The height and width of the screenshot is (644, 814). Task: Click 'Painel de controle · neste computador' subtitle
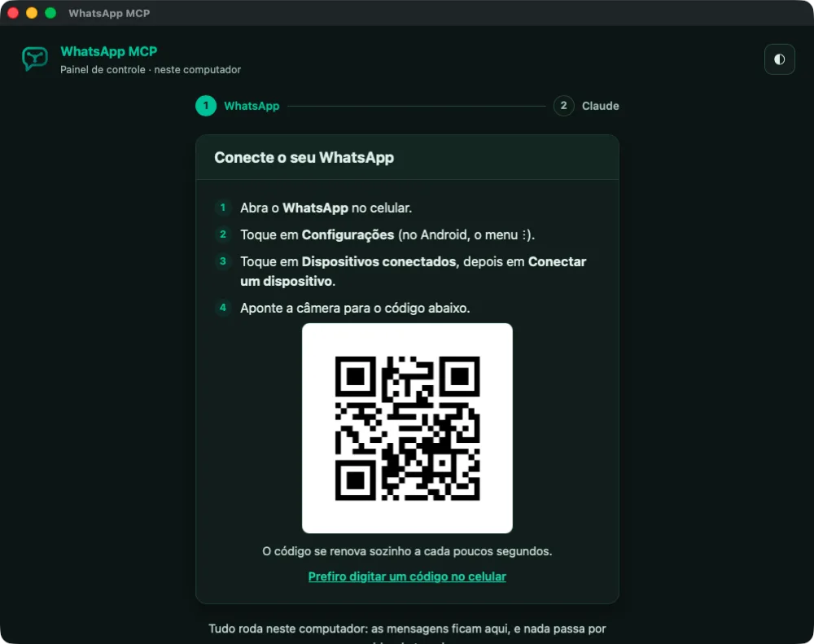[x=151, y=69]
